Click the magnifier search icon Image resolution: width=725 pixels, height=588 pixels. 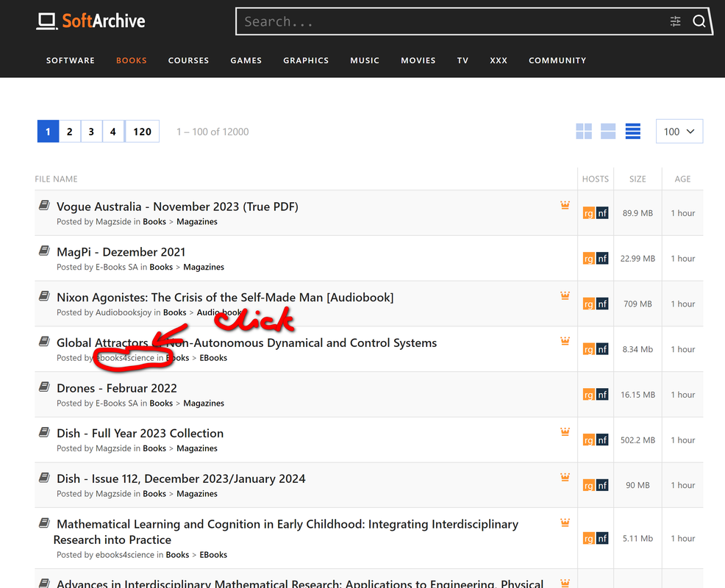click(x=699, y=21)
